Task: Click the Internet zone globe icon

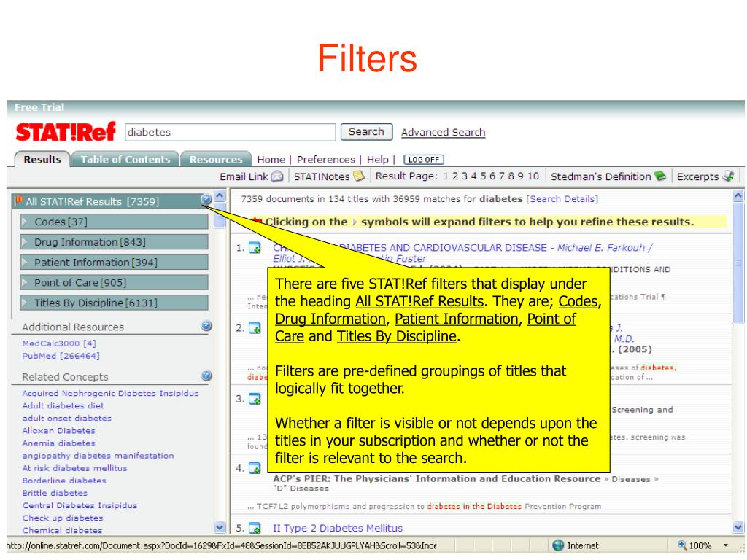Action: [558, 545]
